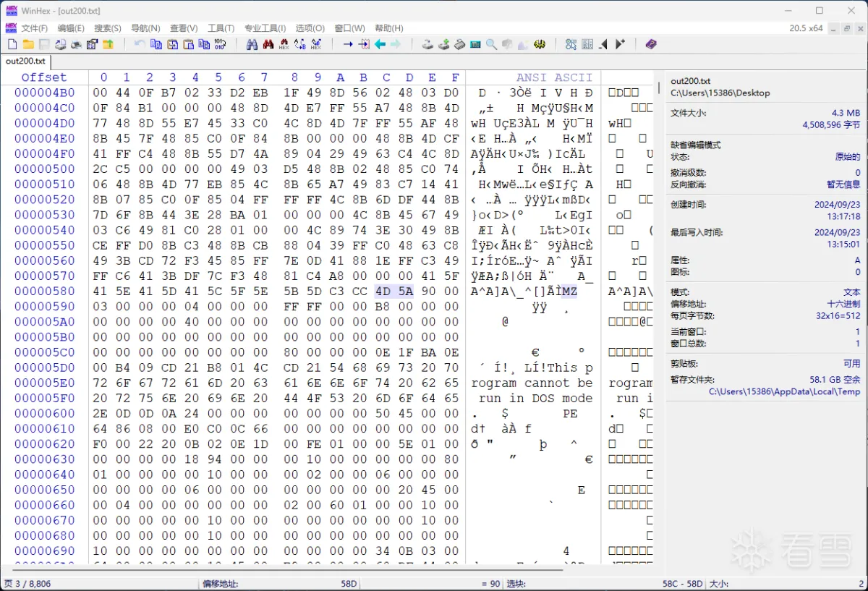Click the Open disk icon
The width and height of the screenshot is (868, 591).
click(x=427, y=44)
